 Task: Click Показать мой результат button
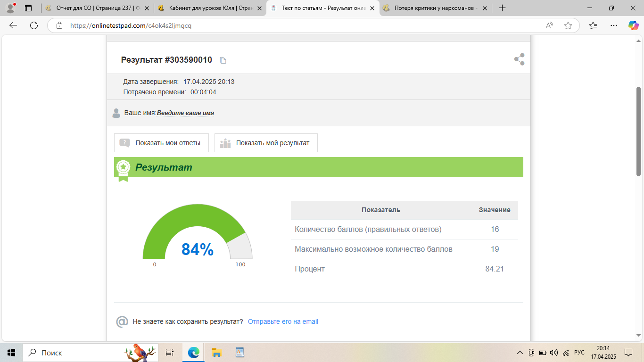click(x=266, y=143)
